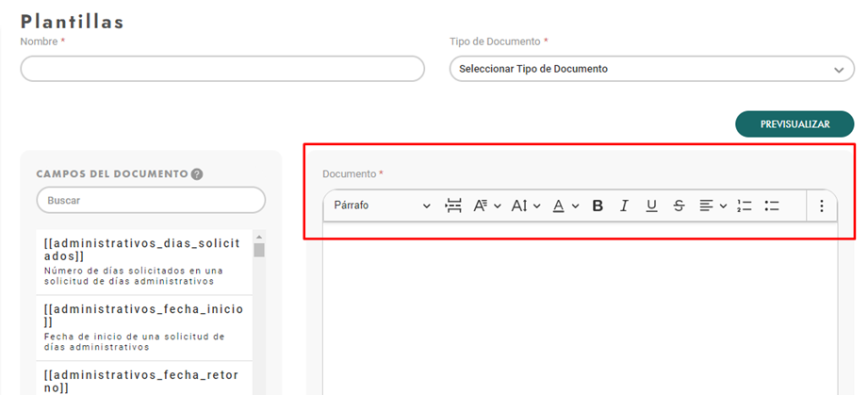Toggle italic formatting
Viewport: 868px width, 395px height.
pyautogui.click(x=625, y=206)
